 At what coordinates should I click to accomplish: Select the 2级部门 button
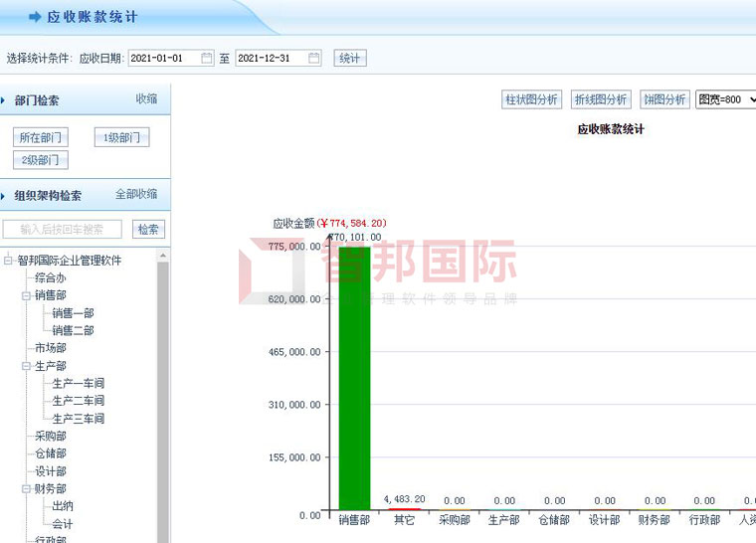[x=41, y=160]
